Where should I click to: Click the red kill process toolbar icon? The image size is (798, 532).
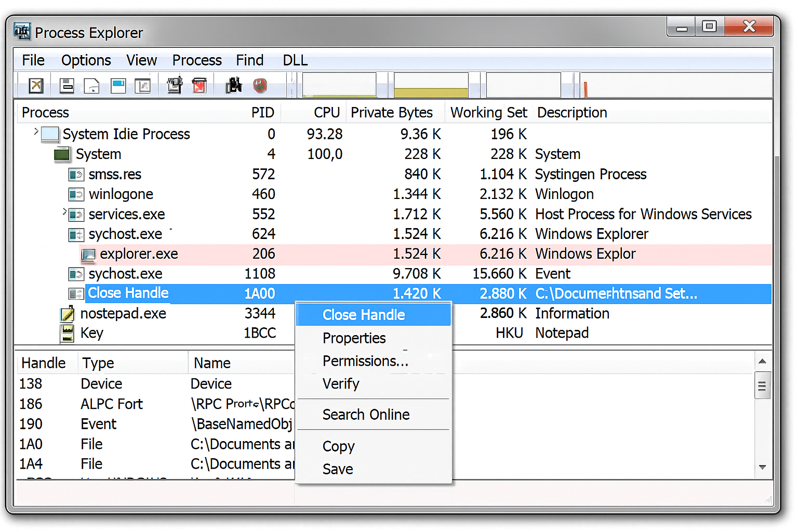click(199, 85)
